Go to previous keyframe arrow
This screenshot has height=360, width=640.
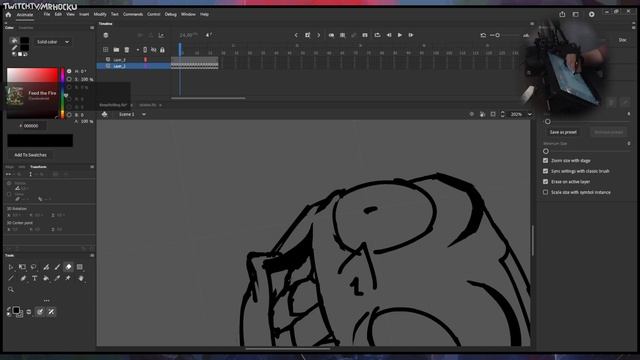296,36
